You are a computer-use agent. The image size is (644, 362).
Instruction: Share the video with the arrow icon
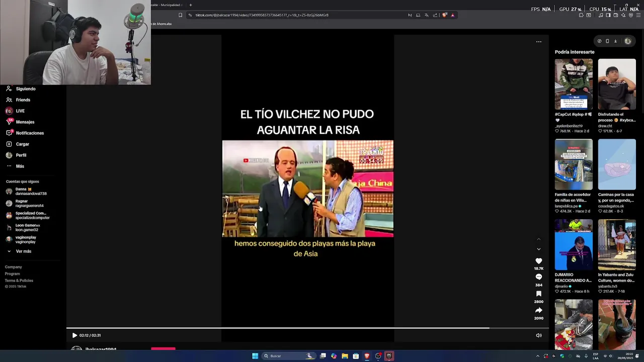click(538, 310)
